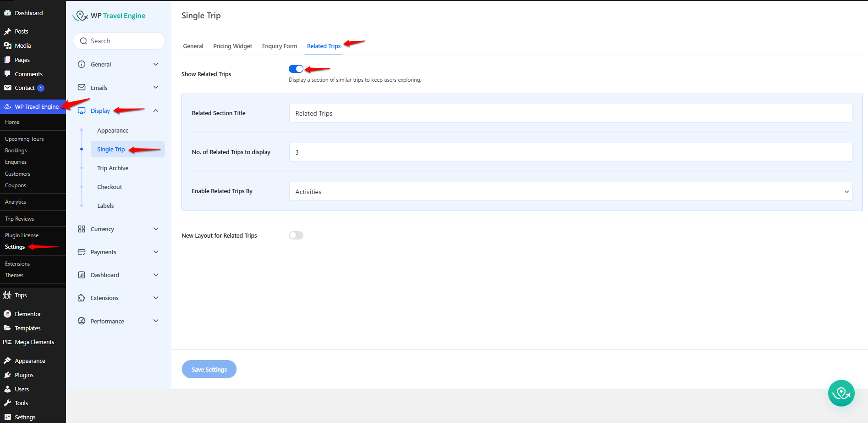Click the No. of Related Trips input field
Image resolution: width=868 pixels, height=423 pixels.
click(x=570, y=152)
